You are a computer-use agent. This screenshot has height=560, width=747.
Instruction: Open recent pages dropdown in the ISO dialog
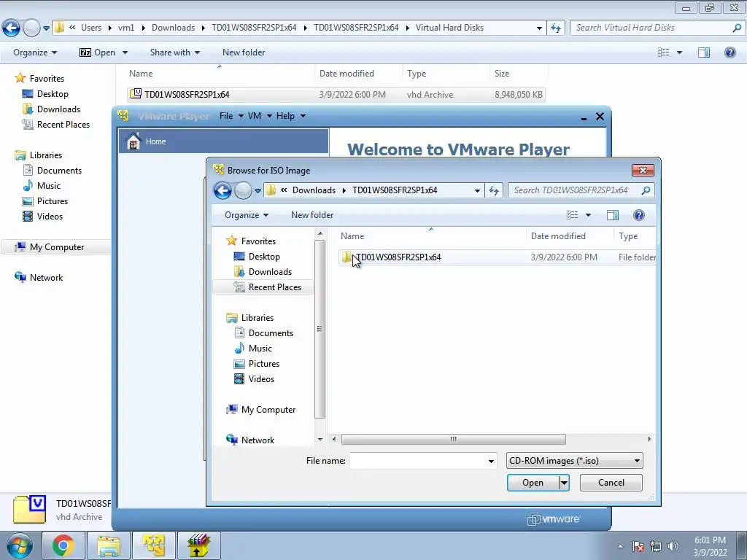coord(258,191)
